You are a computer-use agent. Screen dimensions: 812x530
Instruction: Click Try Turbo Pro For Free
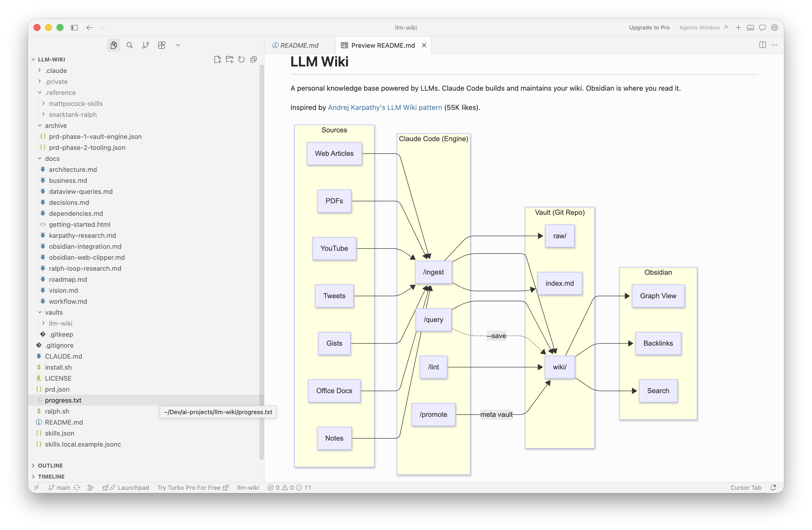(193, 487)
